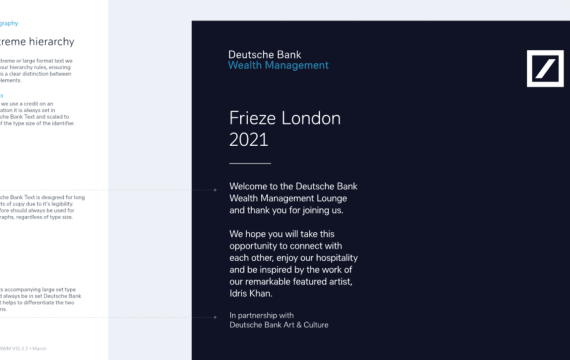Click the extreme hierarchy page heading
Image resolution: width=570 pixels, height=360 pixels.
click(37, 41)
